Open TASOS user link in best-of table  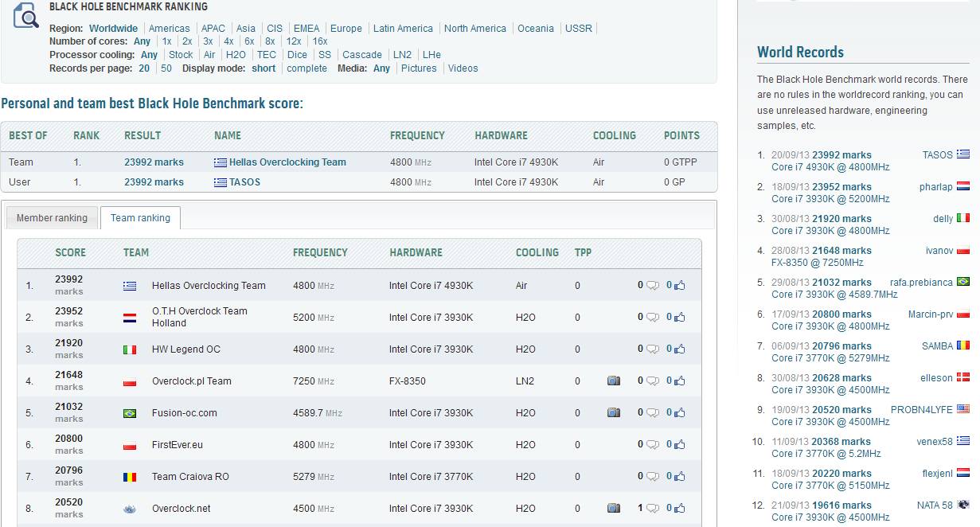coord(245,182)
